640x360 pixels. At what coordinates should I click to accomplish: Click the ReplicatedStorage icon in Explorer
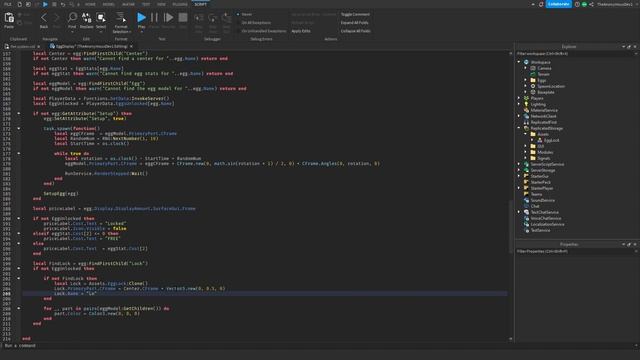526,128
